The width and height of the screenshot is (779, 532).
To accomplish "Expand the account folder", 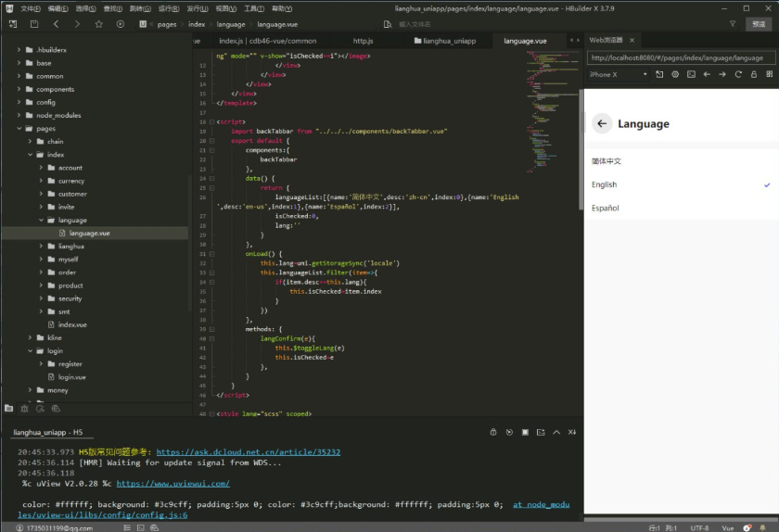I will (41, 168).
